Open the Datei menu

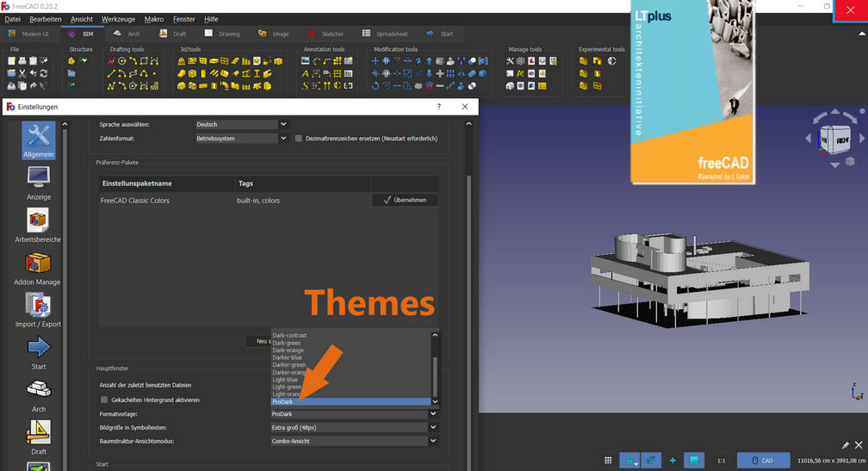12,19
